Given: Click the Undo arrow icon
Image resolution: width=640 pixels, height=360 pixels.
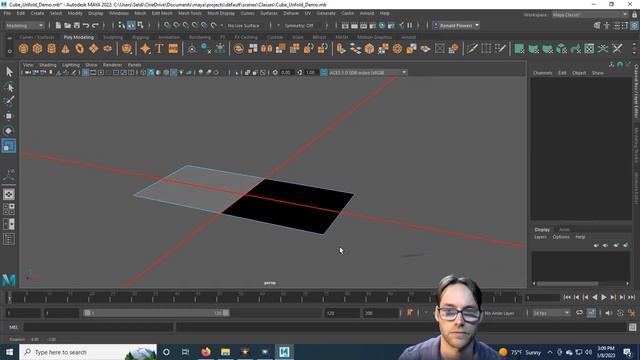Looking at the screenshot, I should point(86,25).
